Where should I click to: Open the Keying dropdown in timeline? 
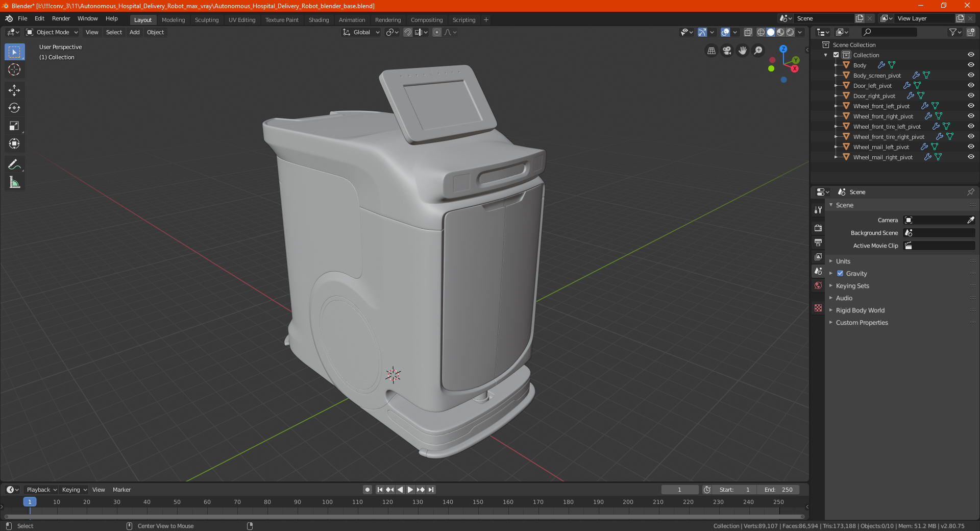(x=74, y=490)
